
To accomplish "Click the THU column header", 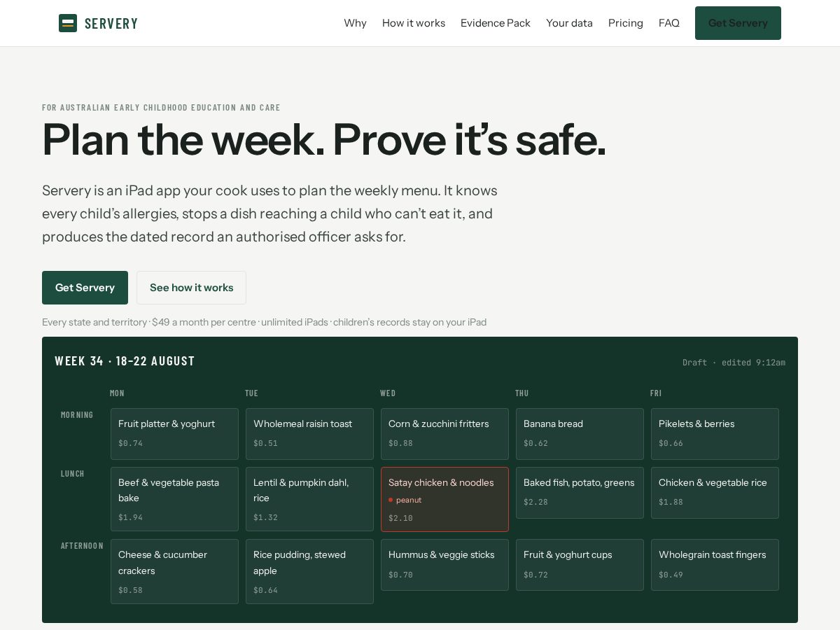I will pos(522,393).
